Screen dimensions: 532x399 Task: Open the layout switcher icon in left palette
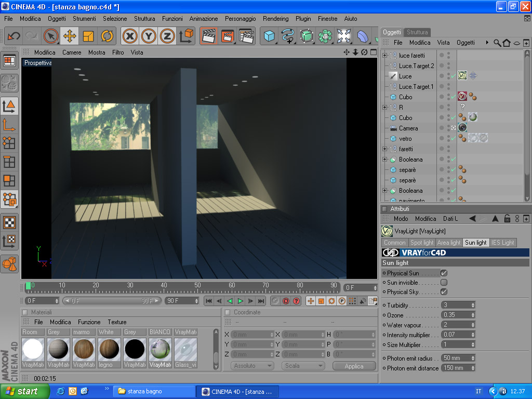click(9, 61)
